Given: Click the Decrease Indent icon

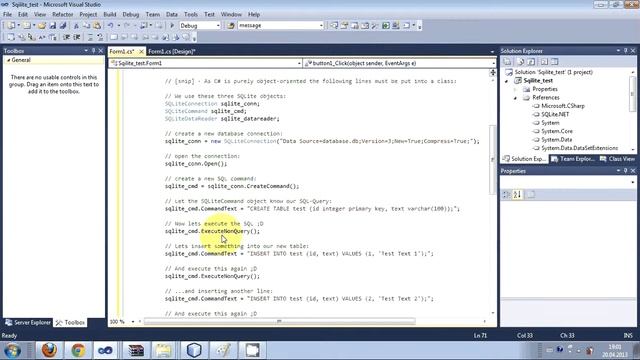Looking at the screenshot, I should 66,37.
